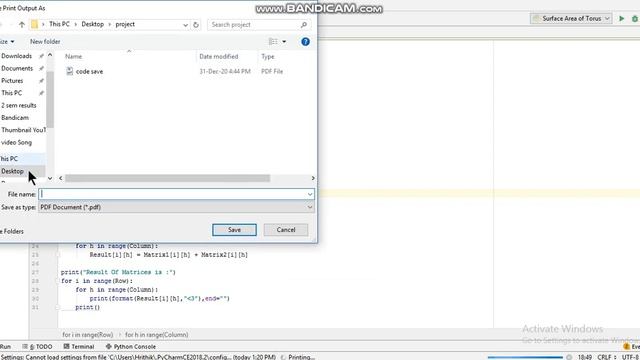Click the horizontal scrollbar in the file list
The image size is (640, 360).
click(167, 178)
